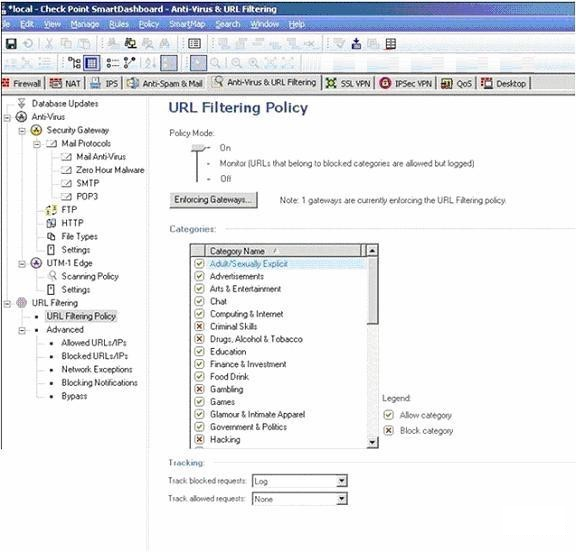Click the SmartMap connected-nodes icon
Viewport: 576px width, 552px height.
click(129, 63)
